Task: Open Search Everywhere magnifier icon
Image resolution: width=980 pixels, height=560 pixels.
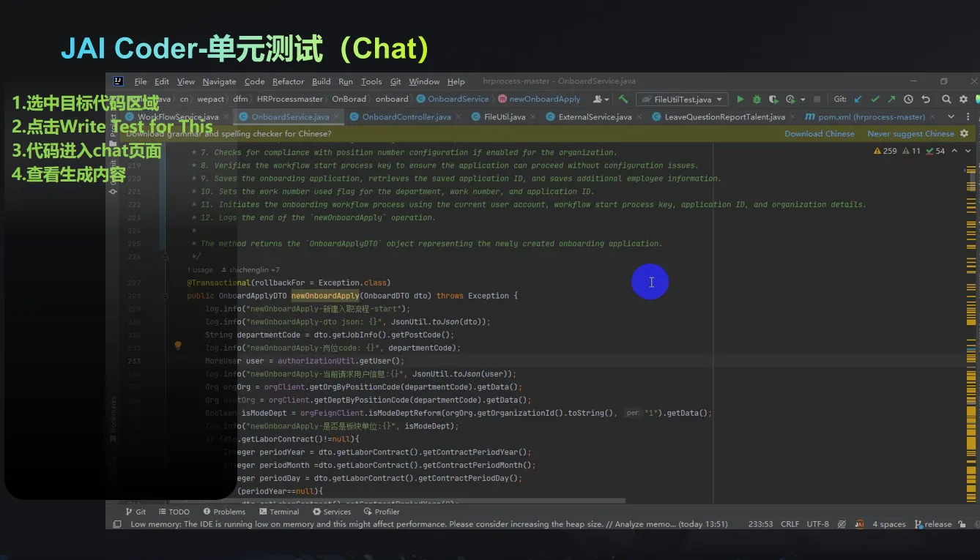Action: pyautogui.click(x=946, y=99)
